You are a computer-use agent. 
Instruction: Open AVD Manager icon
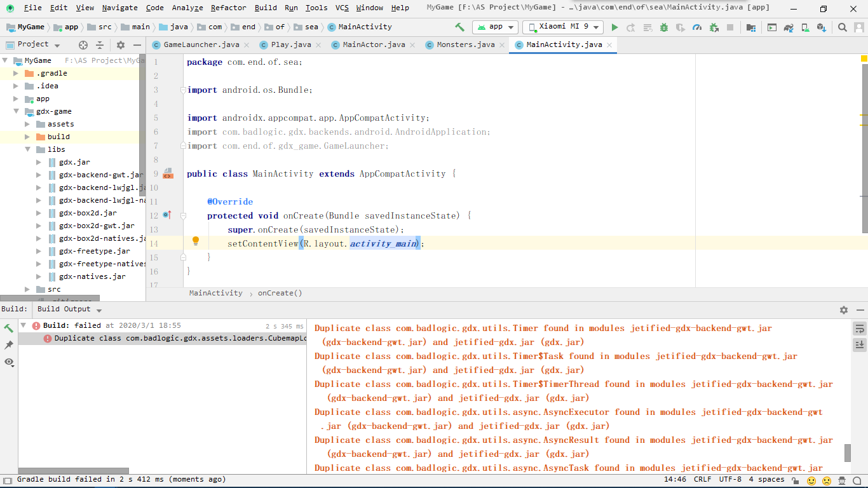pyautogui.click(x=805, y=27)
